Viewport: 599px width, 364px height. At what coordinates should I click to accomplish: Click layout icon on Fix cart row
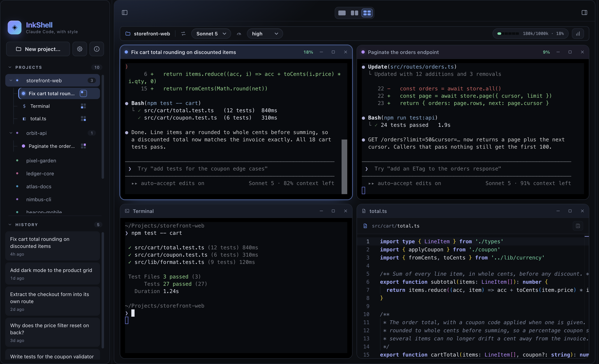[83, 93]
